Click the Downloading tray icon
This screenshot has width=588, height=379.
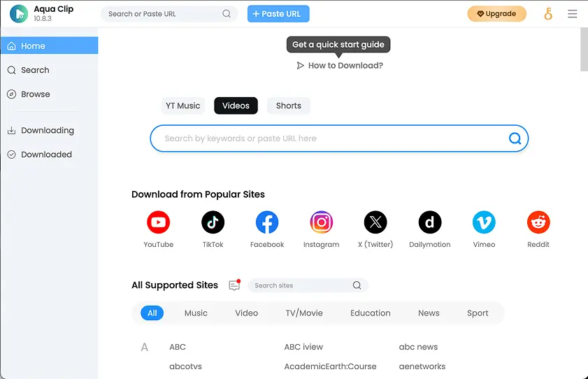coord(12,131)
